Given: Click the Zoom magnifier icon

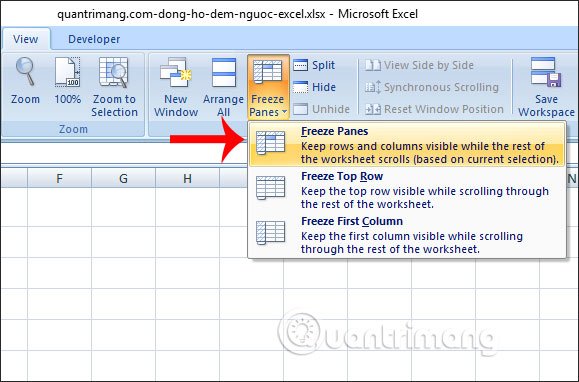Looking at the screenshot, I should [25, 72].
